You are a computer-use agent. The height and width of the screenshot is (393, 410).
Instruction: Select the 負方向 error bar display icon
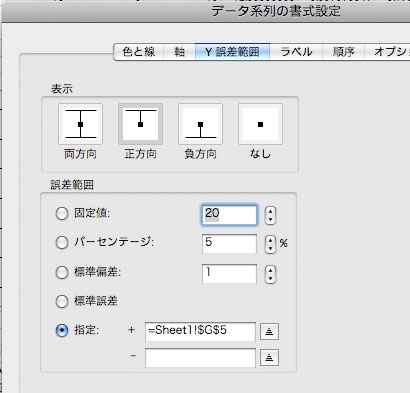(x=200, y=124)
